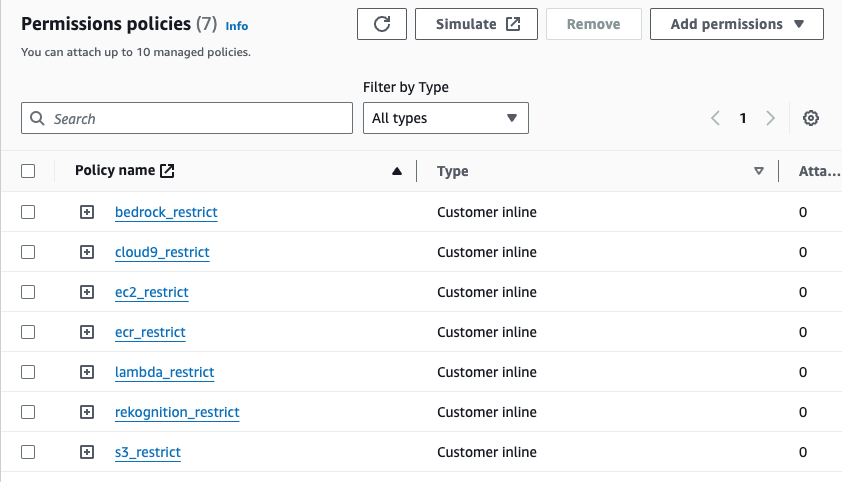The width and height of the screenshot is (842, 482).
Task: Open the rekognition_restrict policy link
Action: (x=177, y=412)
